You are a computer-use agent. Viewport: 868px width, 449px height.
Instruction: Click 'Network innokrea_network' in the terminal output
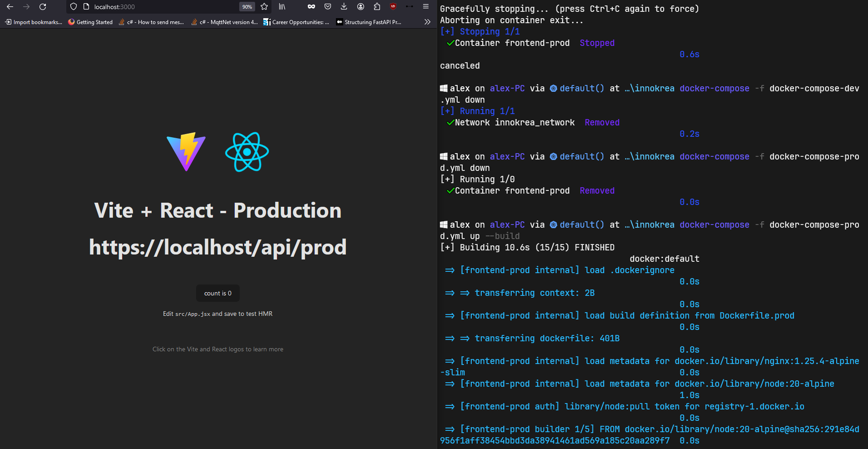(515, 122)
